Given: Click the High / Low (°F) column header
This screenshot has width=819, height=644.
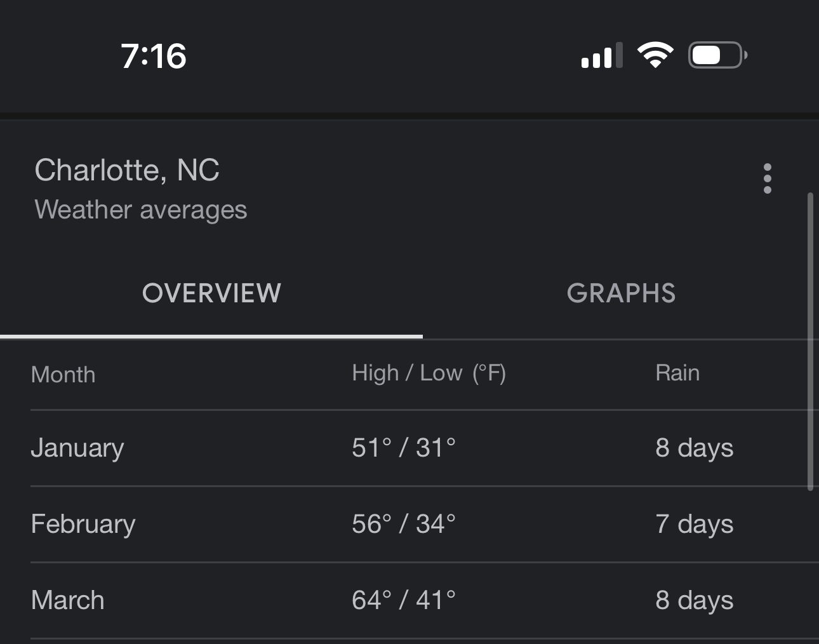Looking at the screenshot, I should [x=429, y=373].
